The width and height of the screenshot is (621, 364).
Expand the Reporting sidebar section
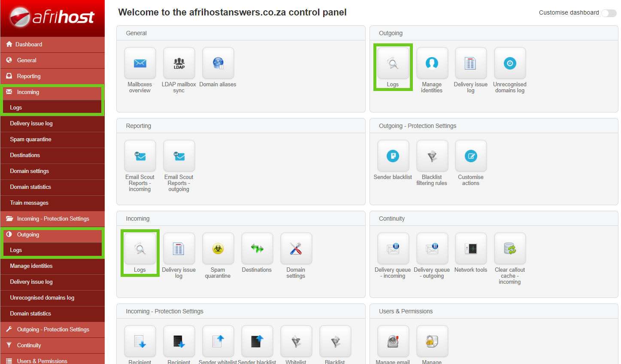pyautogui.click(x=29, y=76)
